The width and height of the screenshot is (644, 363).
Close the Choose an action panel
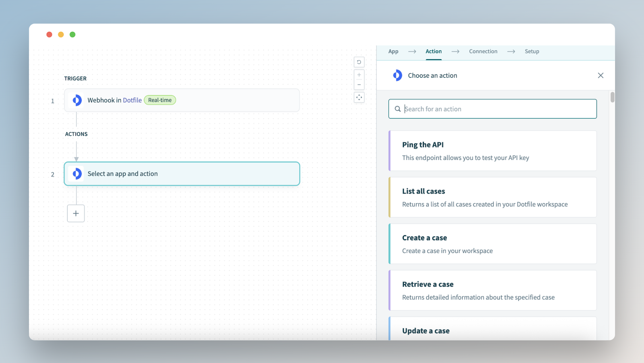point(601,75)
